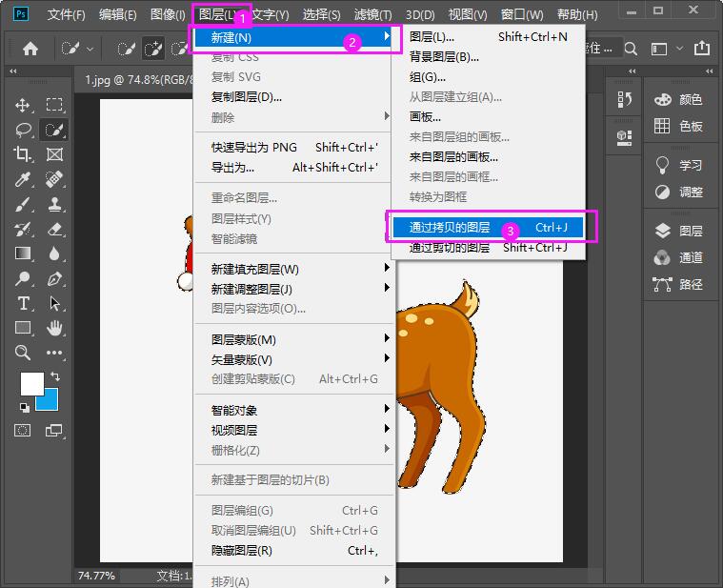Open the search magnifier in options bar

click(x=631, y=49)
